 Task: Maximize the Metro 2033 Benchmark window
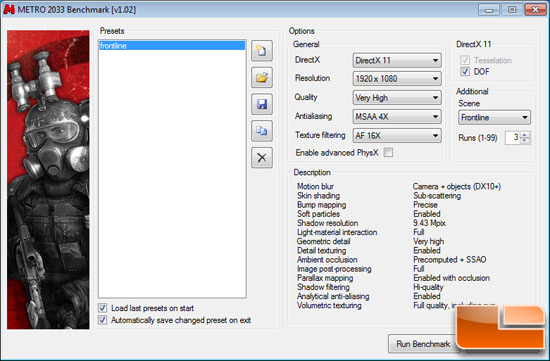pos(512,9)
